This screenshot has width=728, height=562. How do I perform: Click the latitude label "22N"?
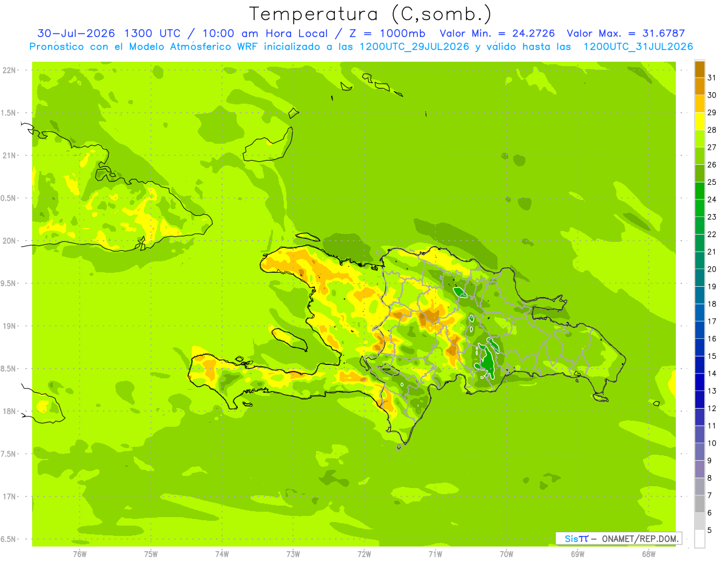(8, 70)
